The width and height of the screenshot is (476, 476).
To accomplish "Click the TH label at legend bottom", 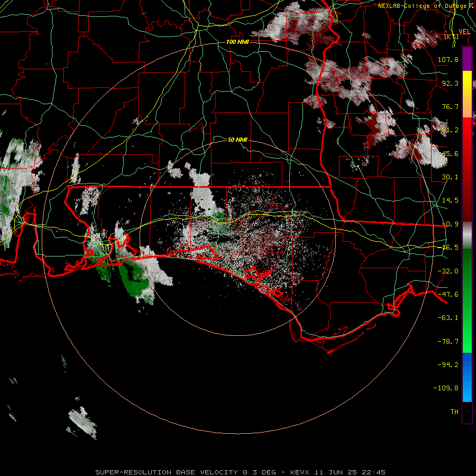I will [x=454, y=412].
